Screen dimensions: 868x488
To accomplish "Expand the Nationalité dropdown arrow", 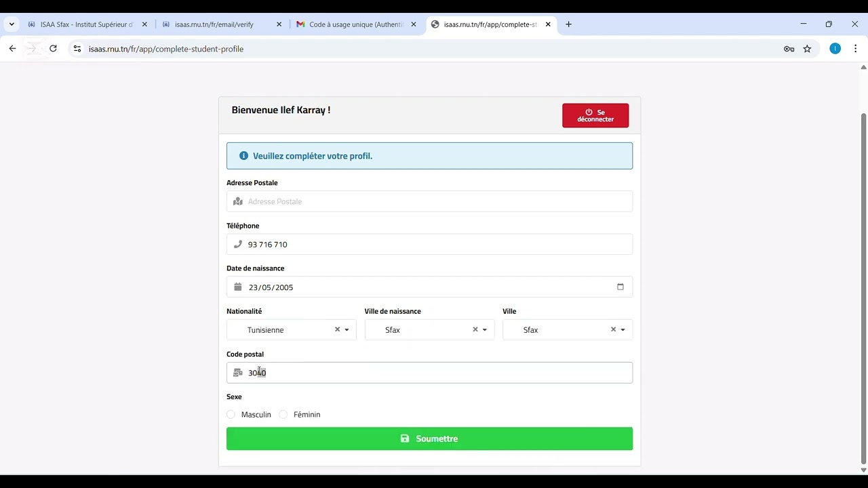I will 347,330.
